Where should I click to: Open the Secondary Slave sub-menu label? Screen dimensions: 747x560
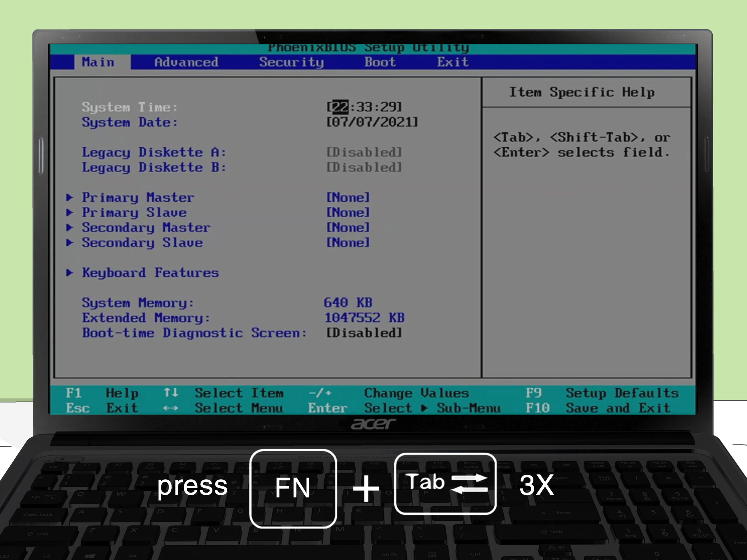[x=142, y=243]
